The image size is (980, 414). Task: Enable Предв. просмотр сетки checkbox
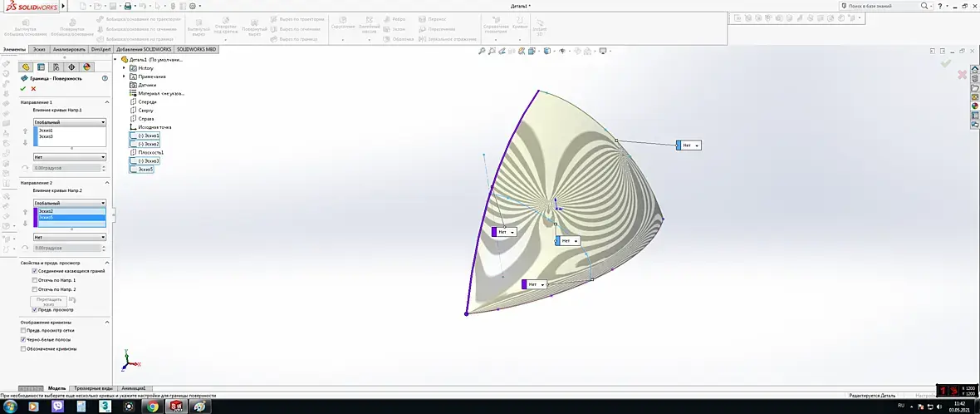pyautogui.click(x=23, y=330)
